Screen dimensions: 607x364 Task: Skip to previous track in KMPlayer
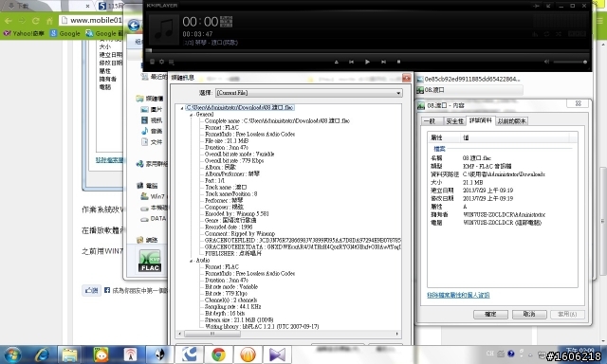(351, 62)
